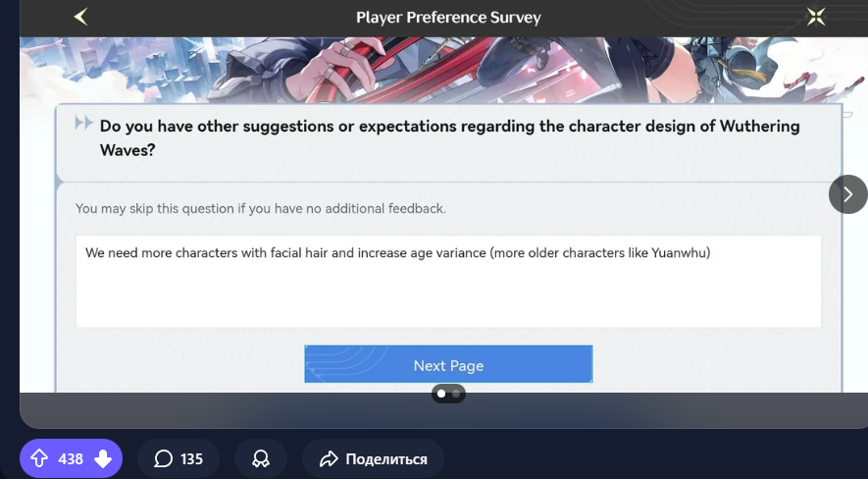Upvote the post

click(39, 458)
